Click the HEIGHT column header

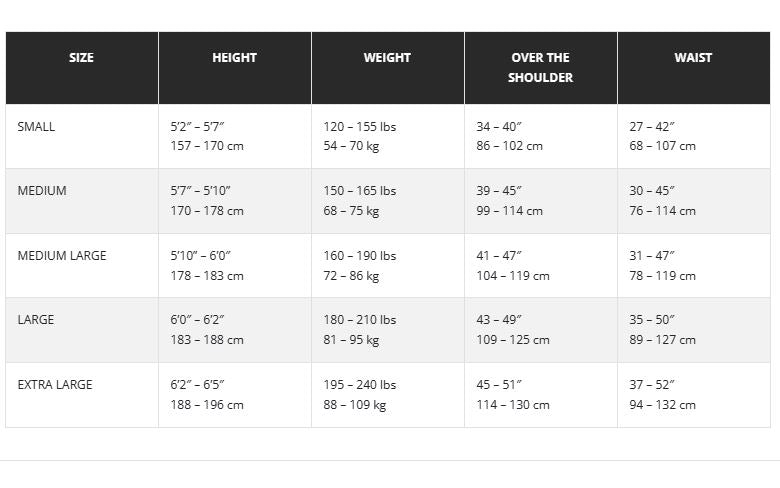click(x=234, y=58)
